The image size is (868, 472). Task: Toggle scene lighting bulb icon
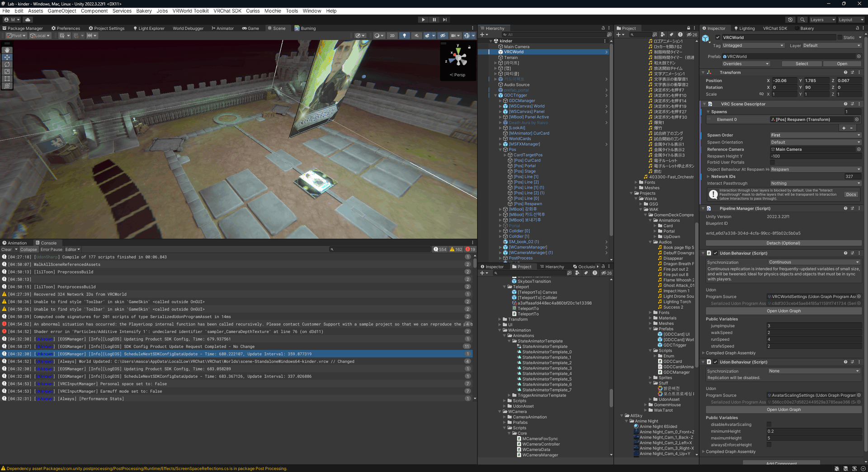click(404, 36)
